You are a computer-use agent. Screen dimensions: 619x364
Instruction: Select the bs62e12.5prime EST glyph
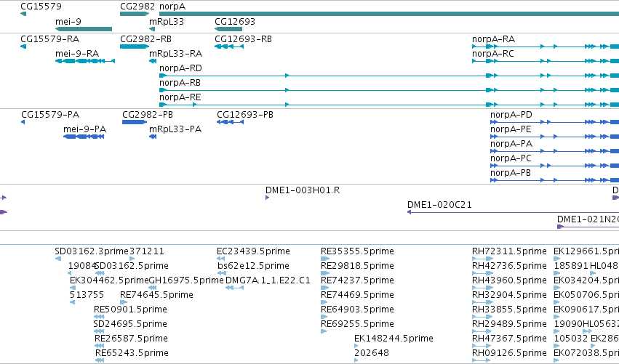tap(222, 273)
